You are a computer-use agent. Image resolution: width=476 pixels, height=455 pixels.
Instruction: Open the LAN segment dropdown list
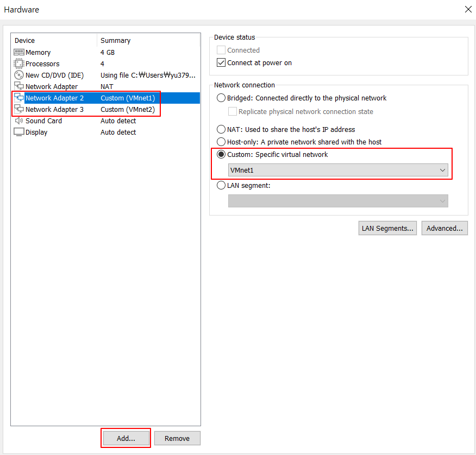pyautogui.click(x=338, y=201)
